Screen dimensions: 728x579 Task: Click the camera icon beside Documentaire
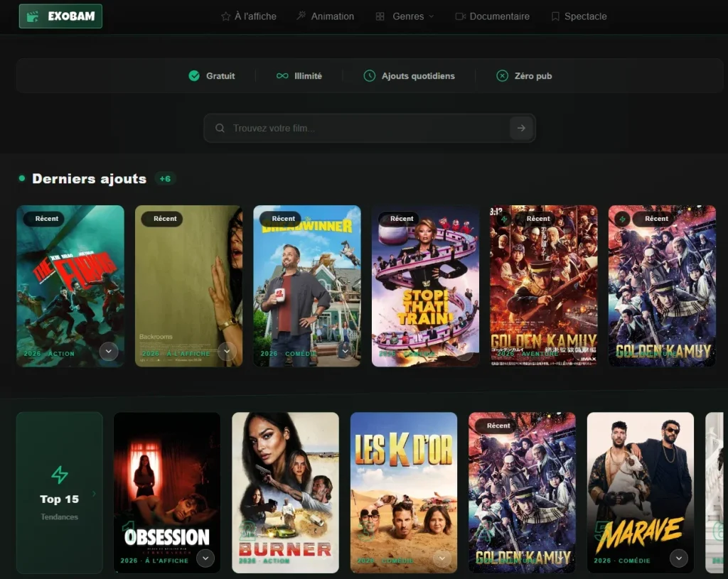tap(460, 17)
